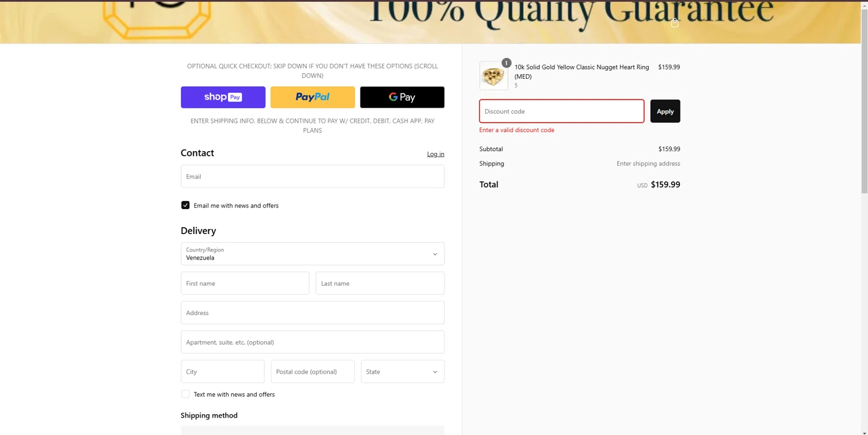Click the Delivery section heading
This screenshot has height=435, width=868.
[x=198, y=231]
